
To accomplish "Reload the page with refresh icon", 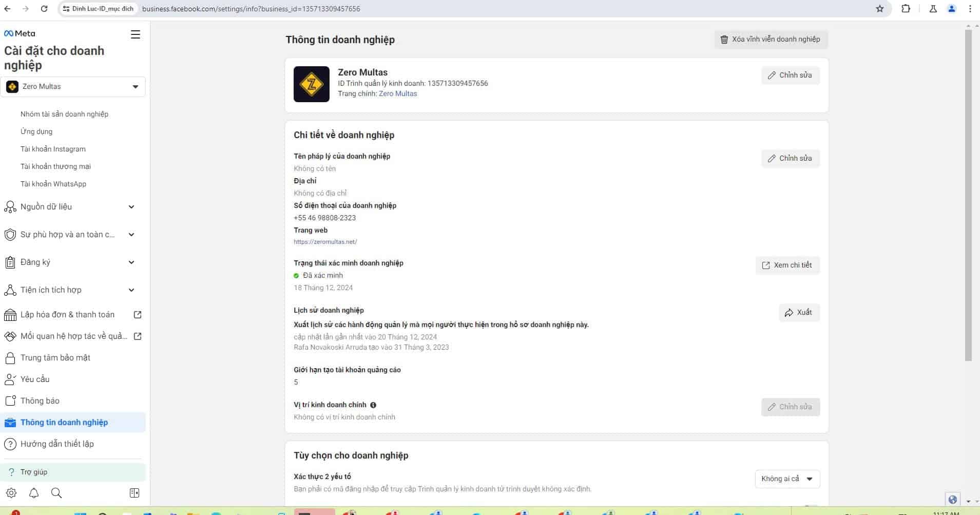I will 44,9.
